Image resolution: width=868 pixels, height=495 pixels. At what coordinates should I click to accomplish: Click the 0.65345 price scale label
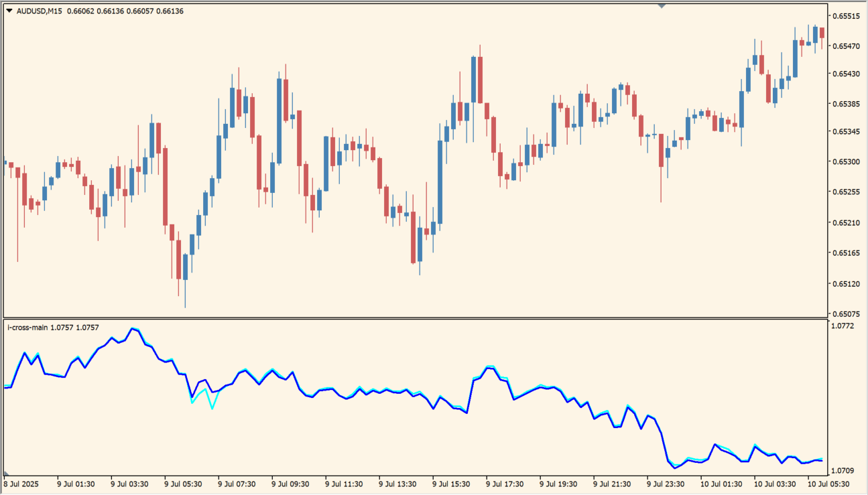pos(846,131)
